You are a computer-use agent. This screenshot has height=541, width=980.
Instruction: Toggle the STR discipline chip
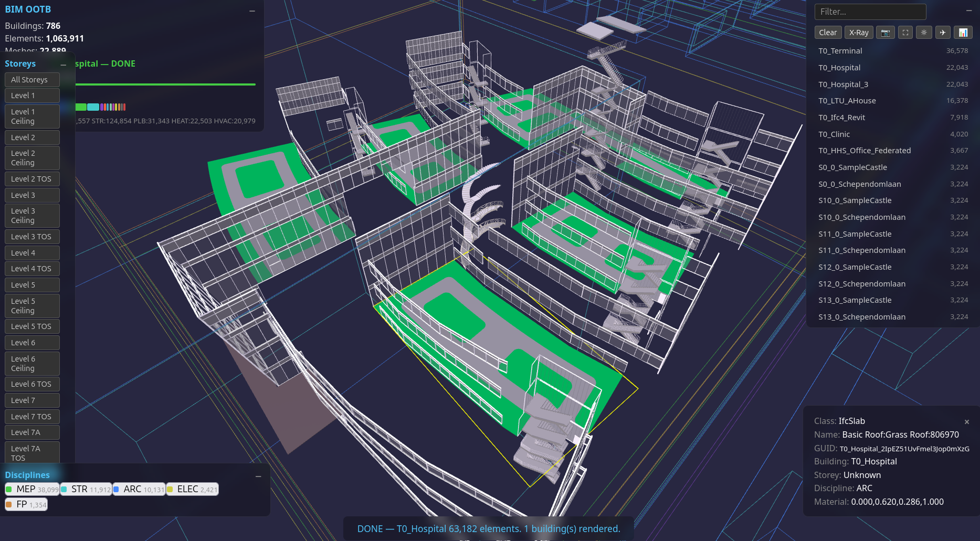[x=86, y=489]
